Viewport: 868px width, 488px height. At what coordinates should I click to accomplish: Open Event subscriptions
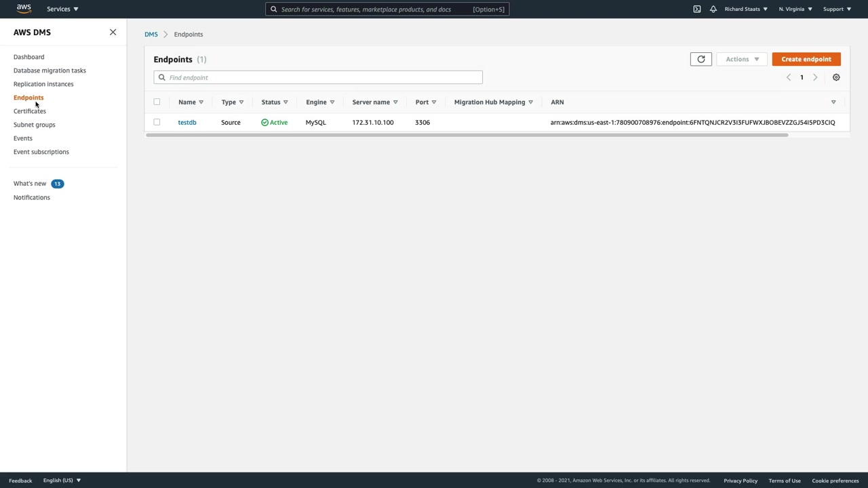[x=41, y=152]
